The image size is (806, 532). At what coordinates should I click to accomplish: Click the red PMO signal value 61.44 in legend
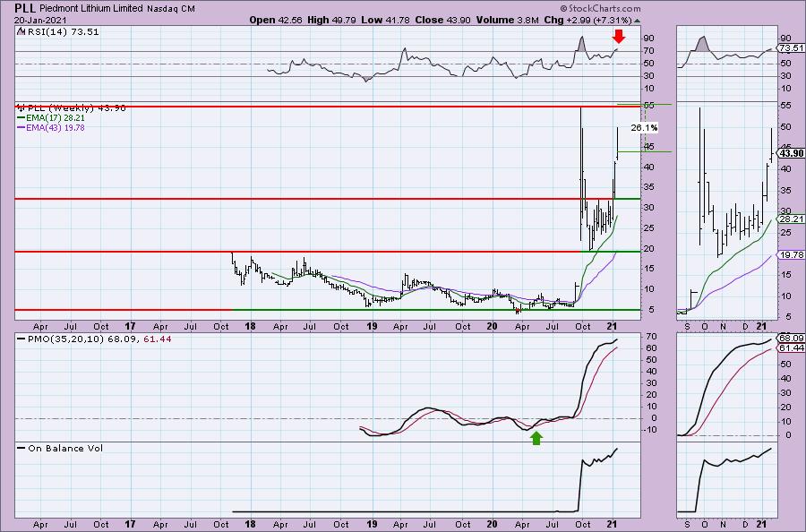click(159, 339)
